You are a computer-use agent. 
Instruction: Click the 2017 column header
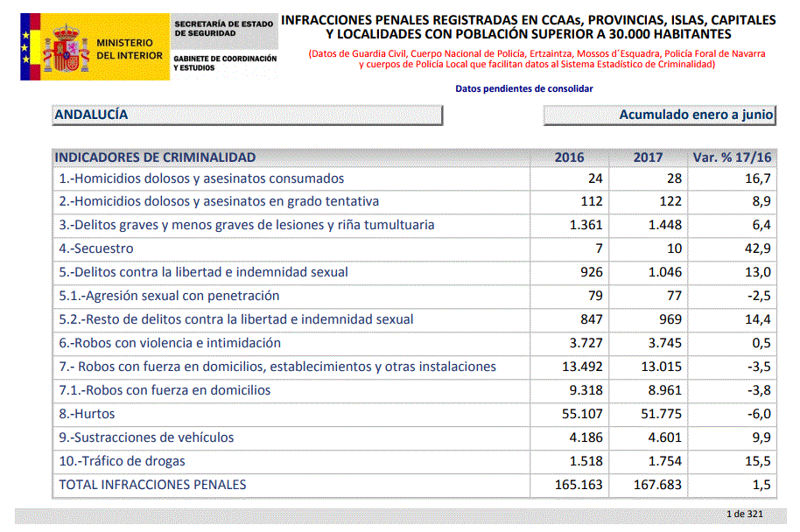coord(648,157)
